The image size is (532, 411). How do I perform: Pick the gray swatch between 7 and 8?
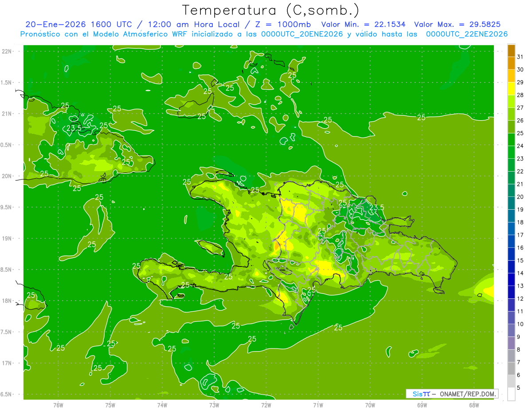[x=511, y=356]
